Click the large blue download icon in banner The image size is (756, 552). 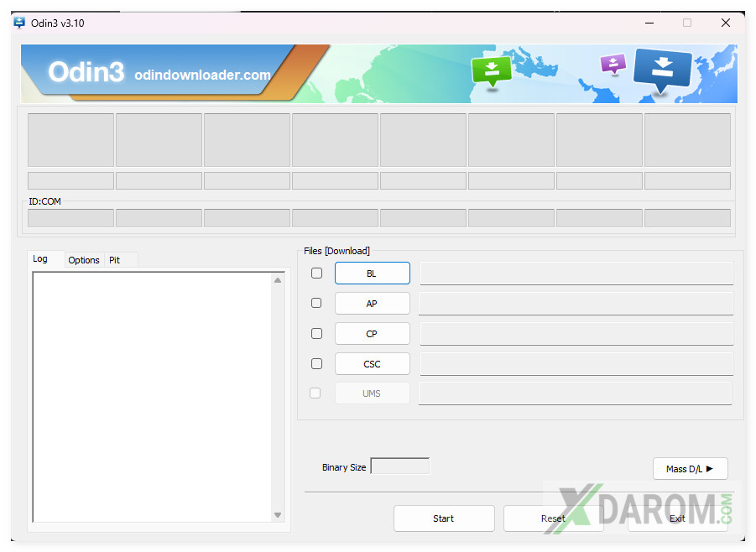click(662, 72)
